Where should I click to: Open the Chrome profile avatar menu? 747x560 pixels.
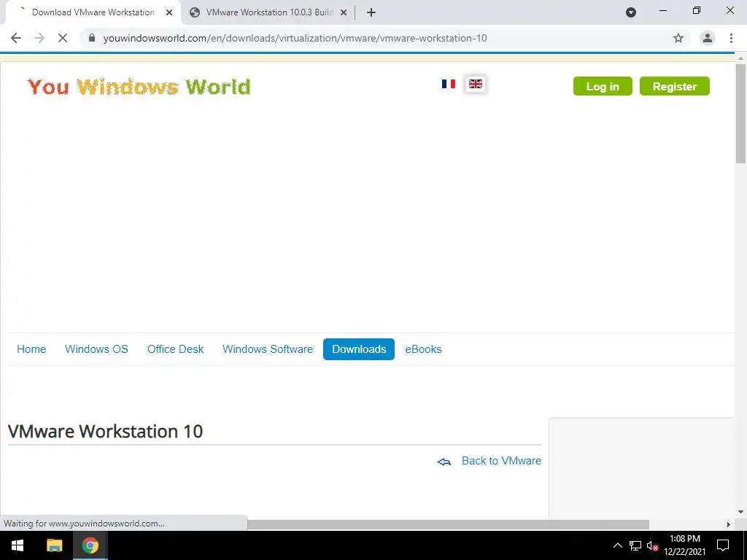click(708, 38)
